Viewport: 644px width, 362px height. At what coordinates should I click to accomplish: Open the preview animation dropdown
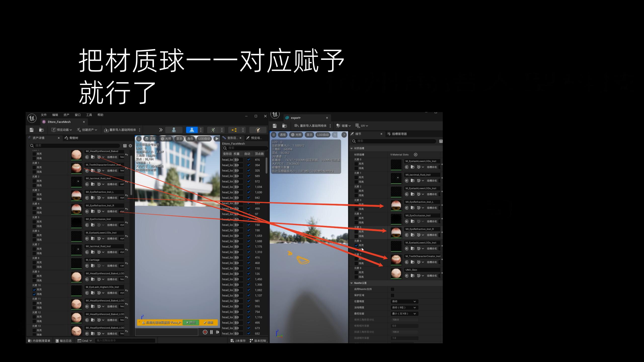62,130
